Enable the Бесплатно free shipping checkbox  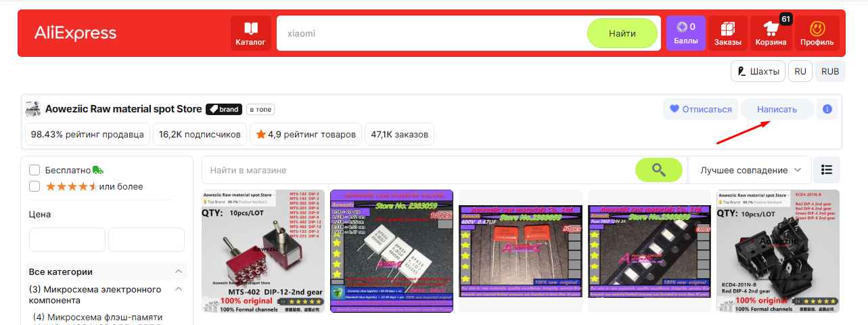pos(35,170)
